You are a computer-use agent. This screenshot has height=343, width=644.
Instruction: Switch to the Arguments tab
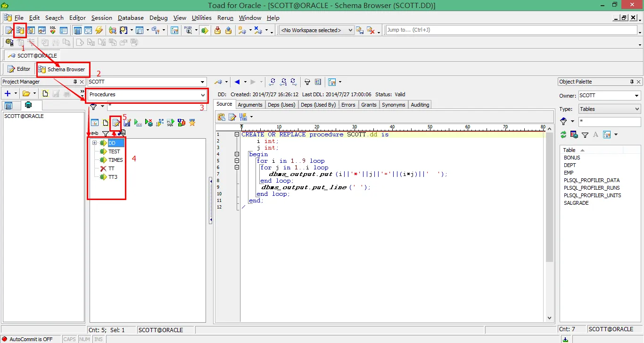250,105
